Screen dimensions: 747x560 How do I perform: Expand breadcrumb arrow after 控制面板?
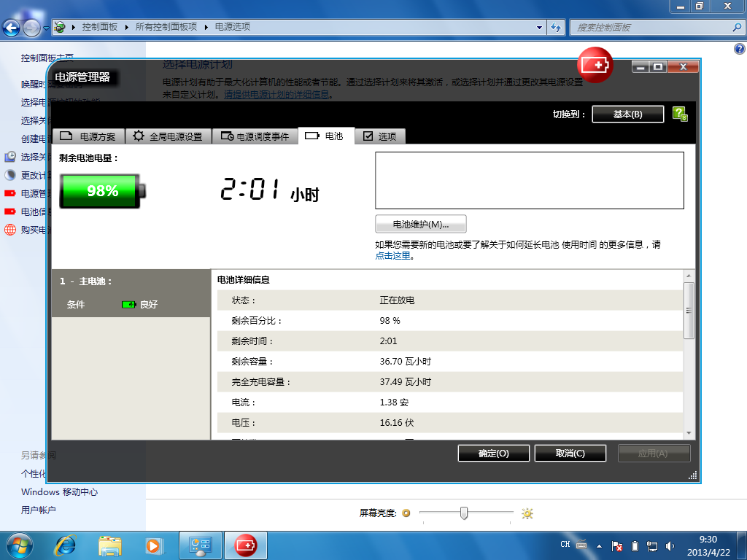point(126,27)
